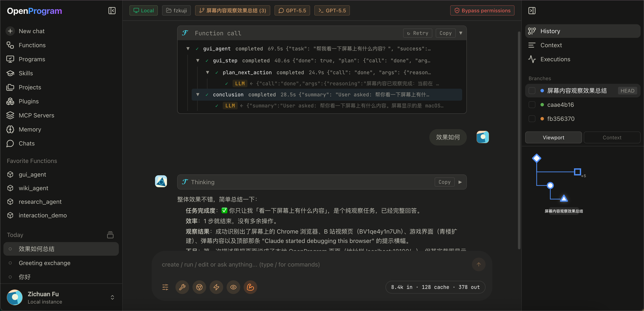Open Chats from the sidebar
The image size is (644, 311).
coord(26,143)
